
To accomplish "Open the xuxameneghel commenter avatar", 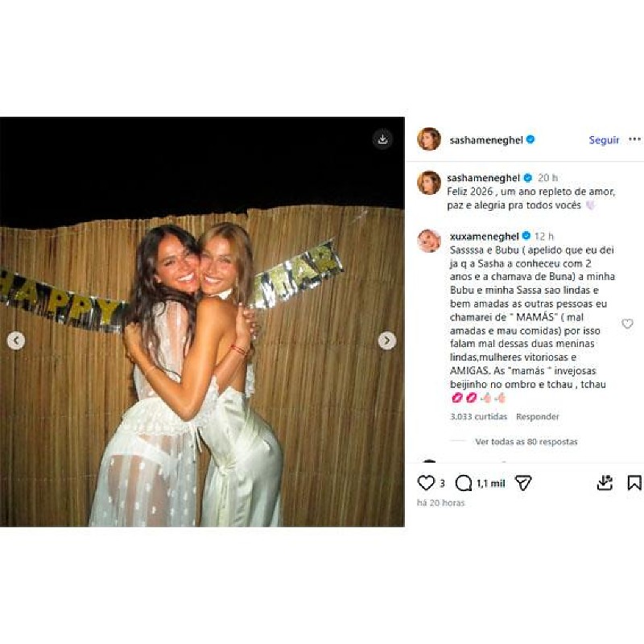I will pyautogui.click(x=428, y=241).
